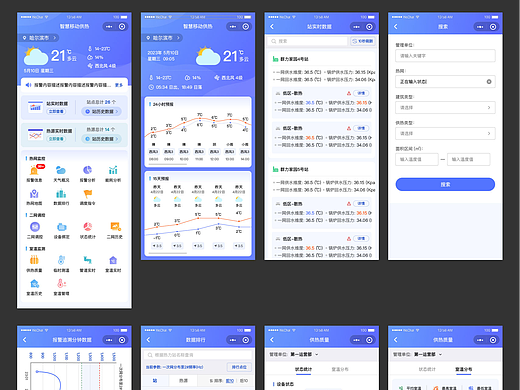520x390 pixels.
Task: Tap the red alarm icon on first 低区 card
Action: pos(348,93)
